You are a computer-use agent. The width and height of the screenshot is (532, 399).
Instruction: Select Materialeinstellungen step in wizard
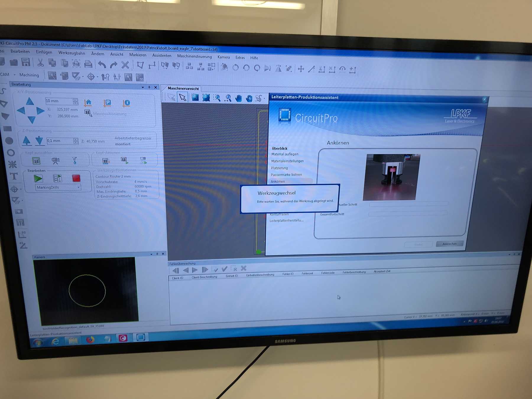[287, 161]
